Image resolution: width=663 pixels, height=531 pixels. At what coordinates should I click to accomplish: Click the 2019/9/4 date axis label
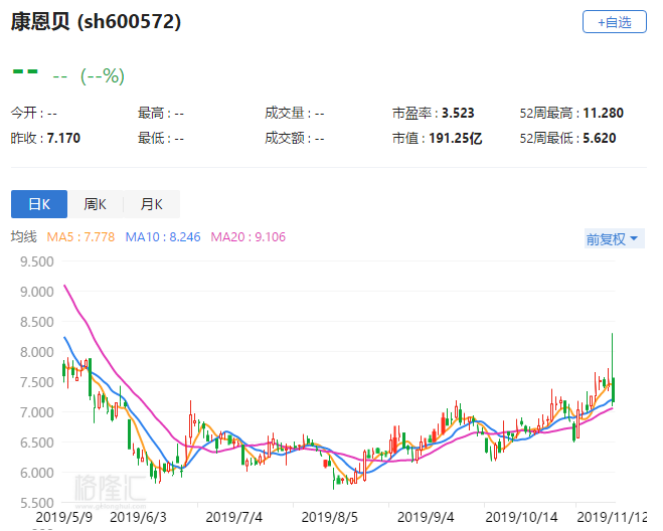point(425,517)
